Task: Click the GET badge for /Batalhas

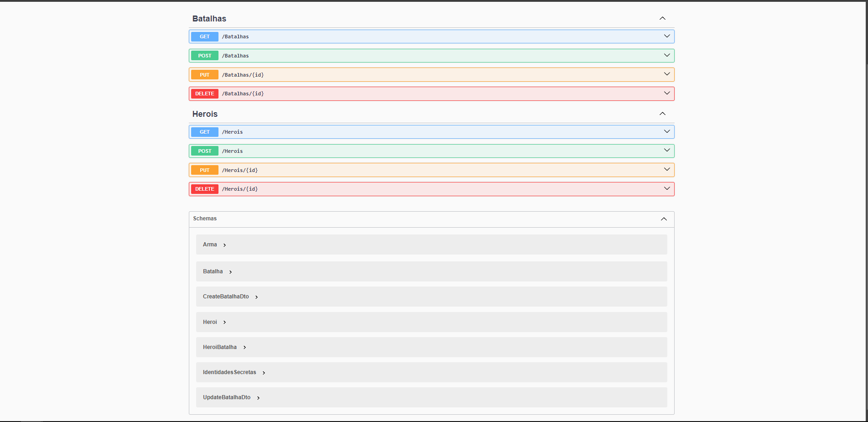Action: click(204, 37)
